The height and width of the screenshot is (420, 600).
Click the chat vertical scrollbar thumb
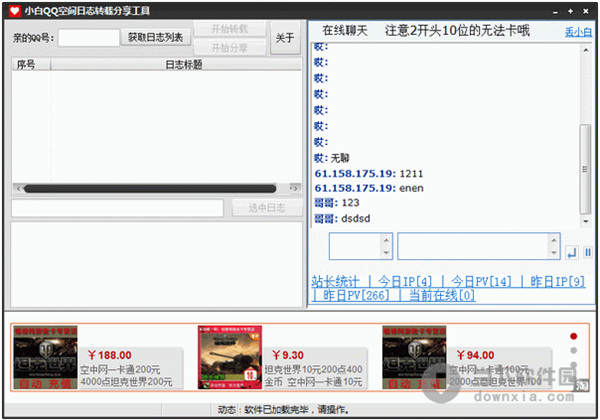point(585,169)
